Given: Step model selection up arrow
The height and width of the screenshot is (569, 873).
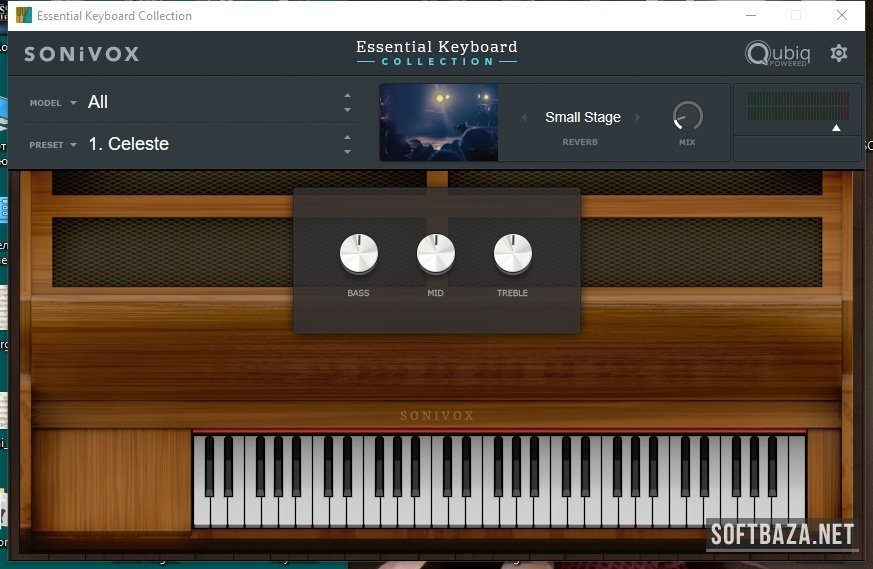Looking at the screenshot, I should coord(347,96).
